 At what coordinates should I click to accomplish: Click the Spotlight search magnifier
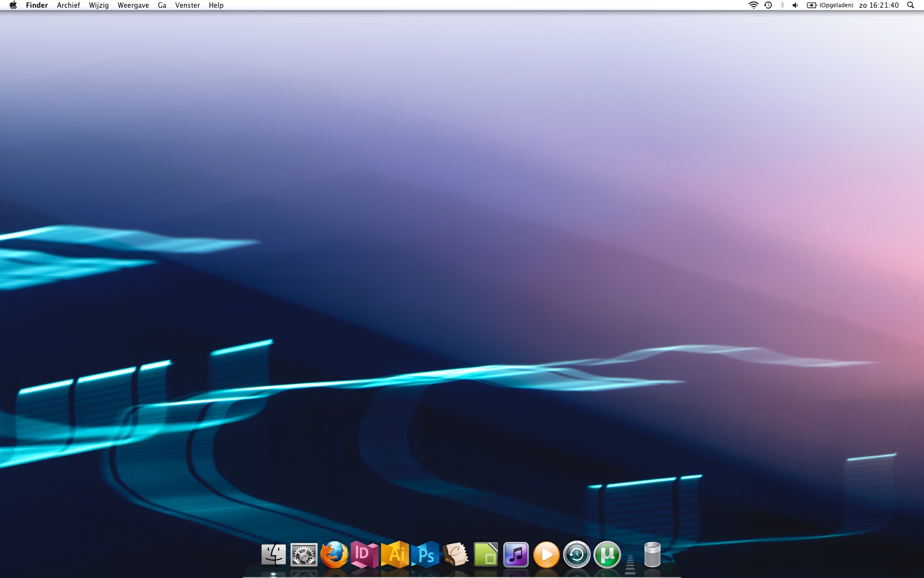911,5
